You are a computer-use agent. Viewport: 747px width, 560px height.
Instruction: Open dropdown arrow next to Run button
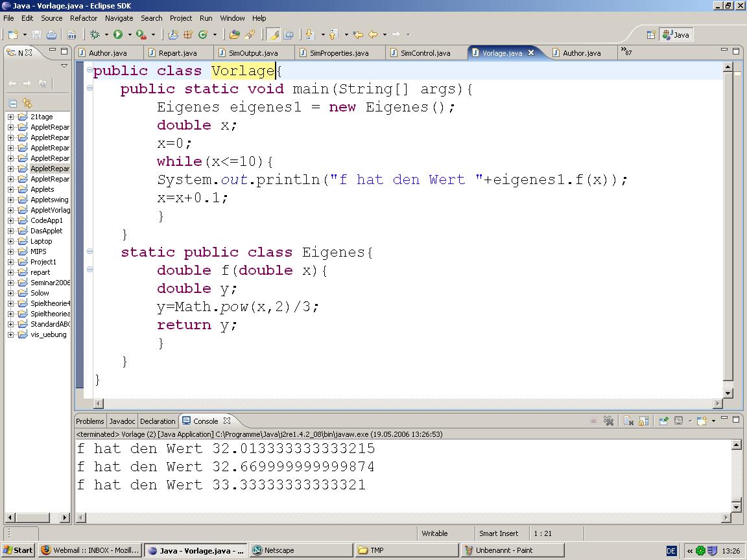click(x=129, y=34)
